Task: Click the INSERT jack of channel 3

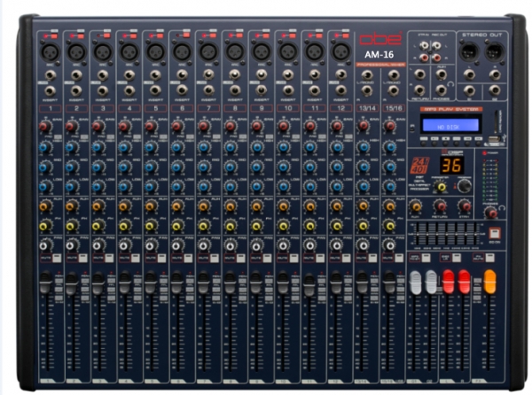Action: 103,91
